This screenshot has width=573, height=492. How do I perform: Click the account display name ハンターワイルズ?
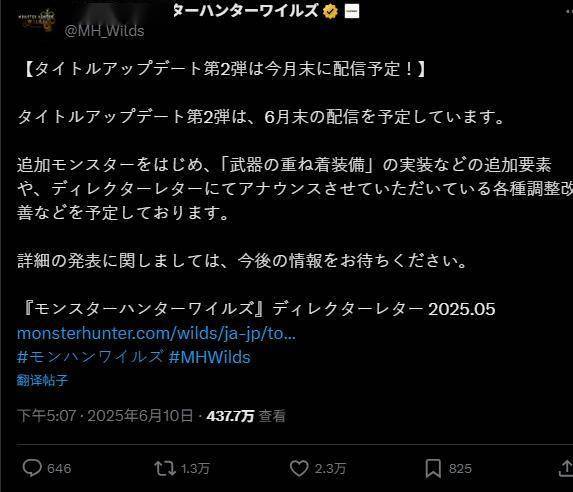click(x=246, y=11)
